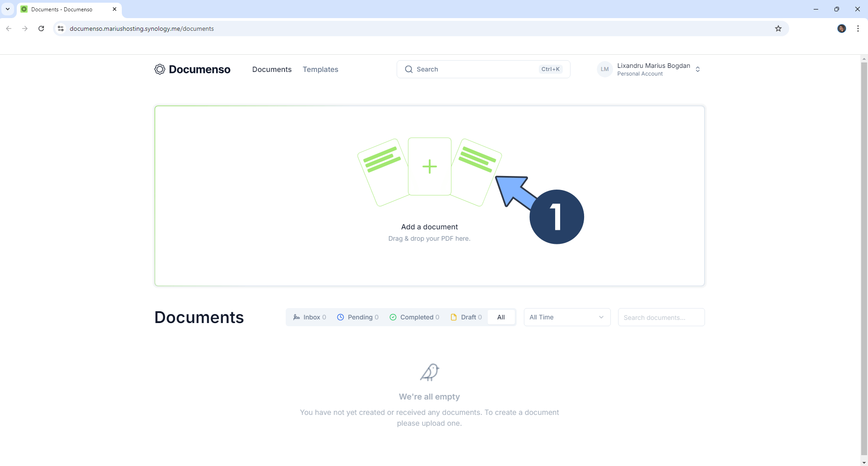Click the Documents page heading
Screen dimensions: 868x466
pyautogui.click(x=199, y=317)
